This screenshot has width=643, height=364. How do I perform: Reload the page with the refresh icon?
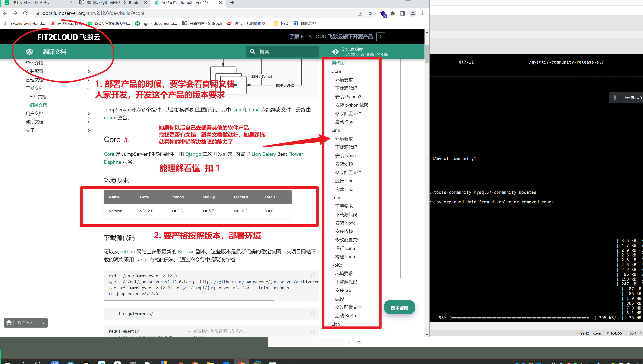pyautogui.click(x=25, y=13)
